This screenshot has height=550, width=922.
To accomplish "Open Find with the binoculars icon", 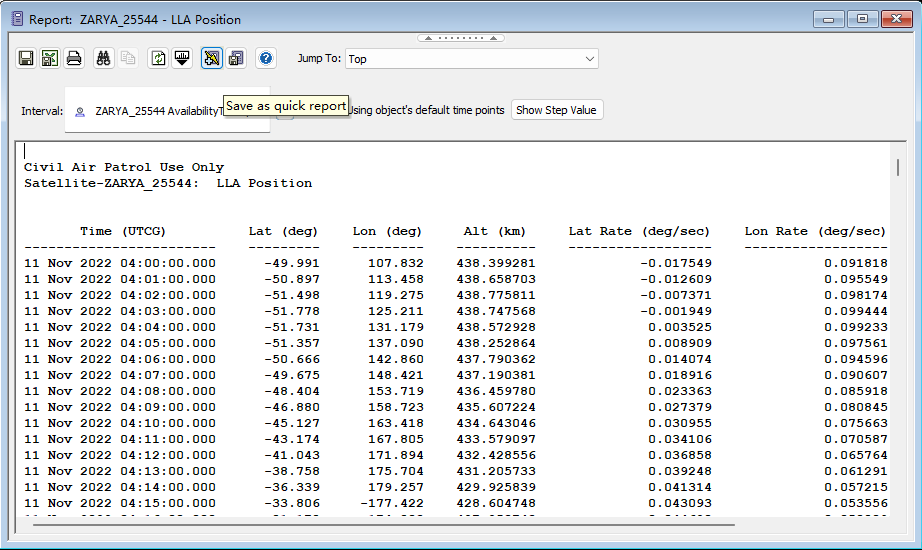I will (x=103, y=58).
